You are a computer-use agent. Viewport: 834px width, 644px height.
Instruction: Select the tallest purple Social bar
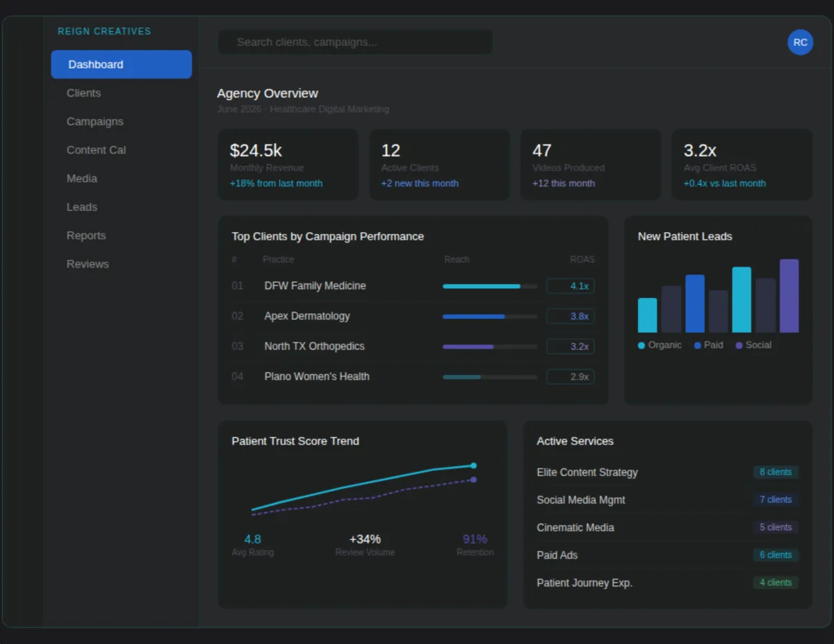[789, 296]
